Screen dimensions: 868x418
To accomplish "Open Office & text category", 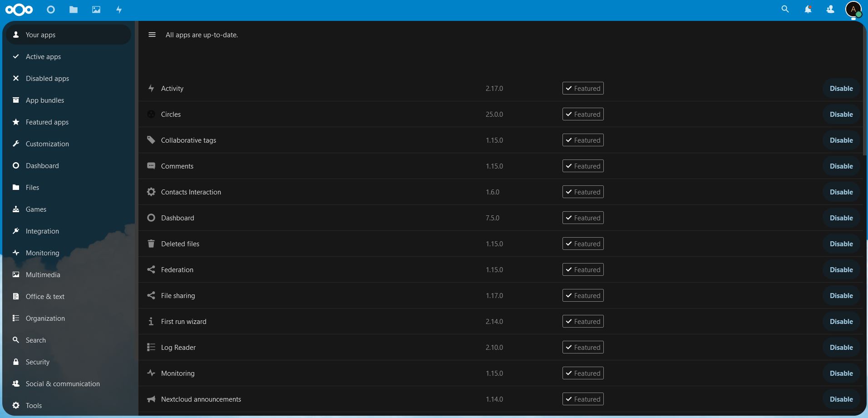I will [68, 296].
